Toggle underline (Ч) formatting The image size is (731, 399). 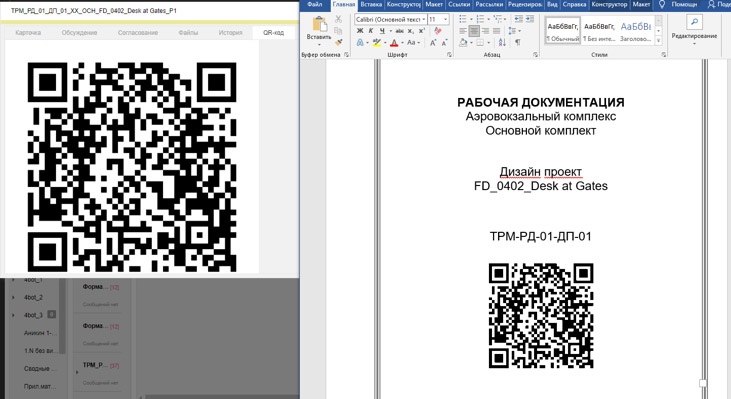pyautogui.click(x=382, y=31)
